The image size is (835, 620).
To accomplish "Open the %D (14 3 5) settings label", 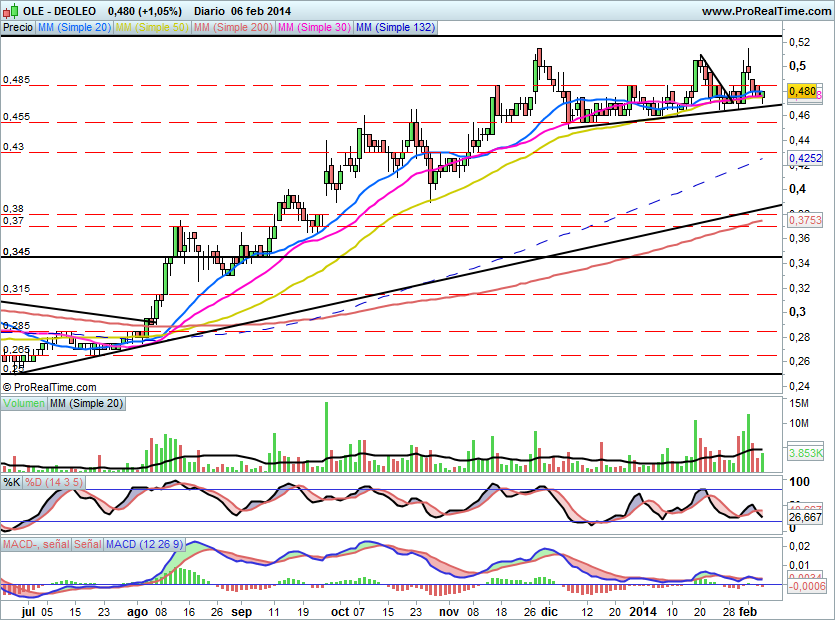I will (x=54, y=482).
